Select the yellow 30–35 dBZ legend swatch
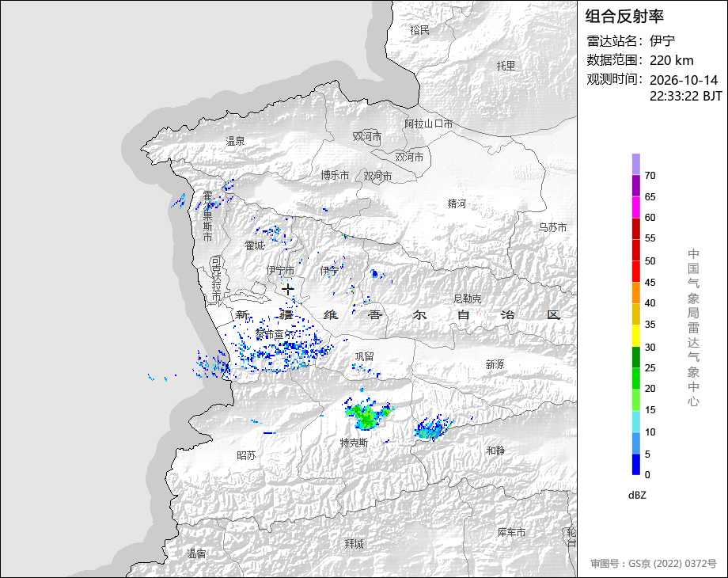Viewport: 728px width, 578px height. pyautogui.click(x=636, y=336)
